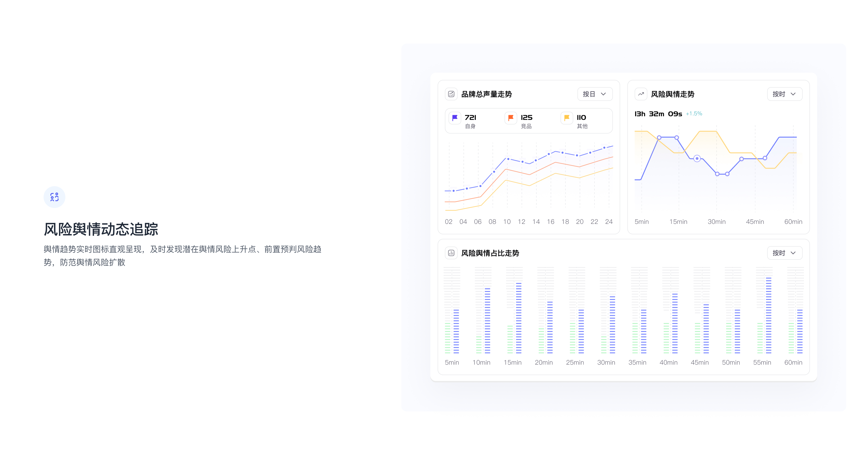Click the yellow flag icon for 其他
This screenshot has width=868, height=455.
tap(566, 118)
